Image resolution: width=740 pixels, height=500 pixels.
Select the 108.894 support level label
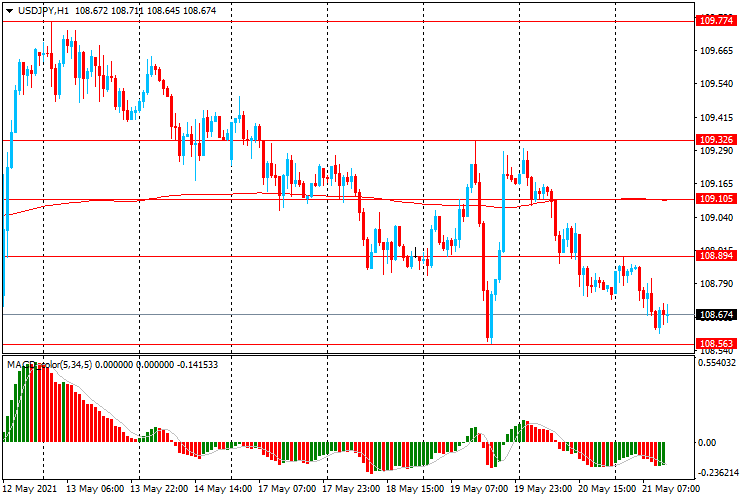[716, 256]
